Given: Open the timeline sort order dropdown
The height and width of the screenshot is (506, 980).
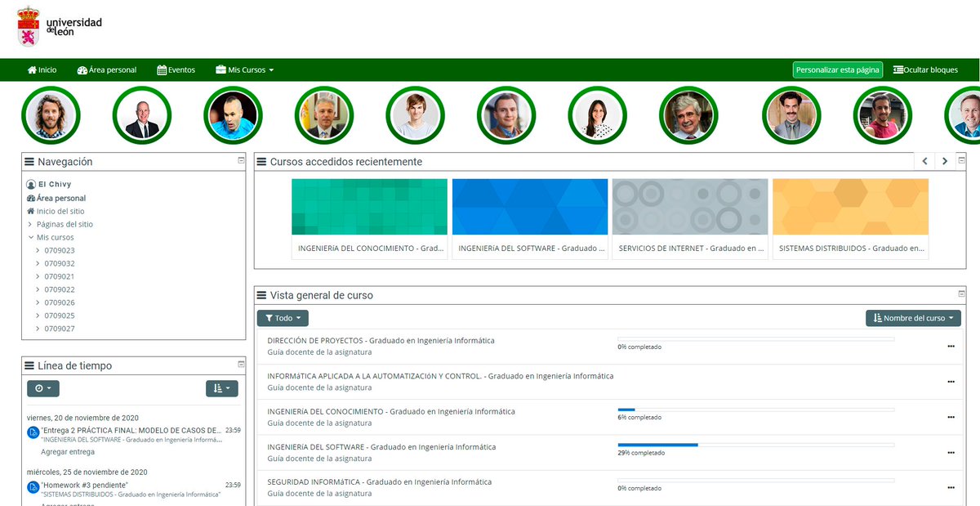Looking at the screenshot, I should tap(222, 388).
